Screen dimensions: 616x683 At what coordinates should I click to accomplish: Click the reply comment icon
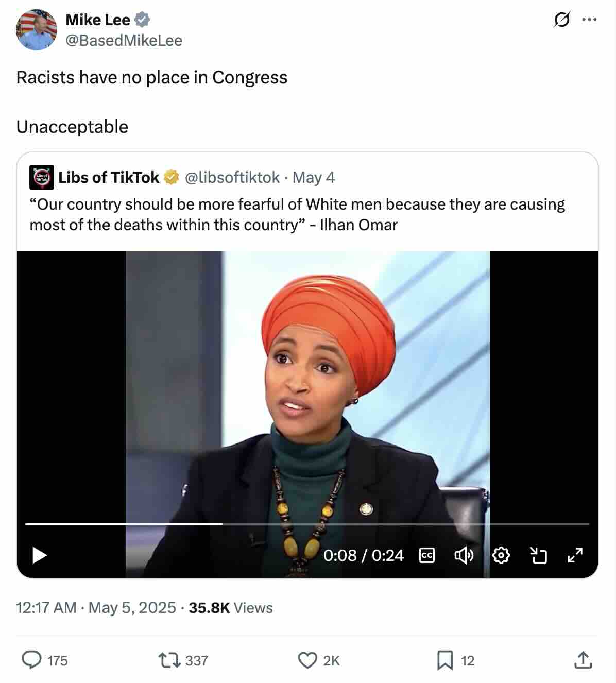pyautogui.click(x=32, y=660)
